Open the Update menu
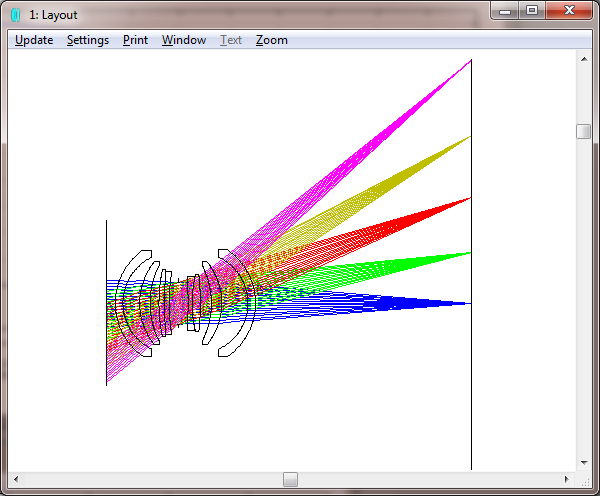Screen dimensions: 600x496 [x=34, y=40]
